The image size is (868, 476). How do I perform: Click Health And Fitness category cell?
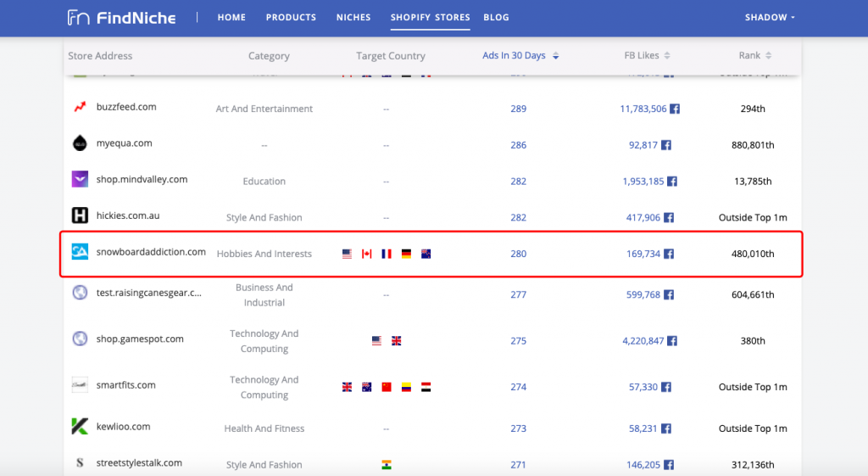point(264,428)
